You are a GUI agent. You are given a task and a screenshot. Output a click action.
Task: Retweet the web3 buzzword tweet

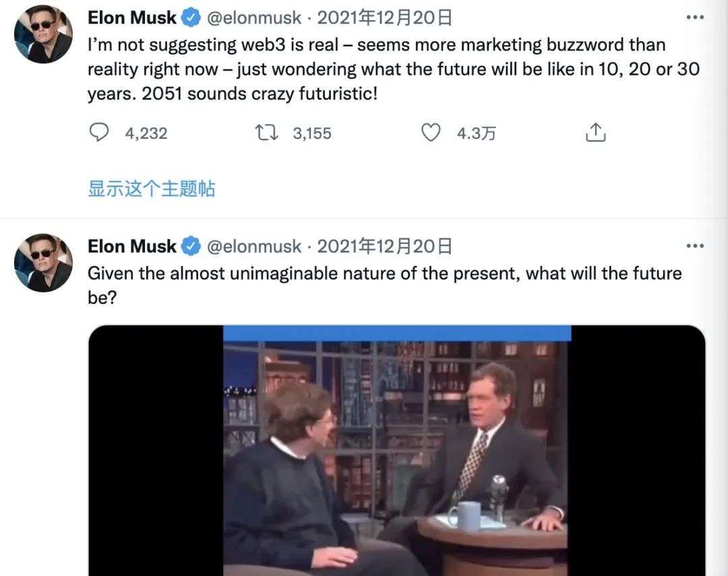point(266,133)
